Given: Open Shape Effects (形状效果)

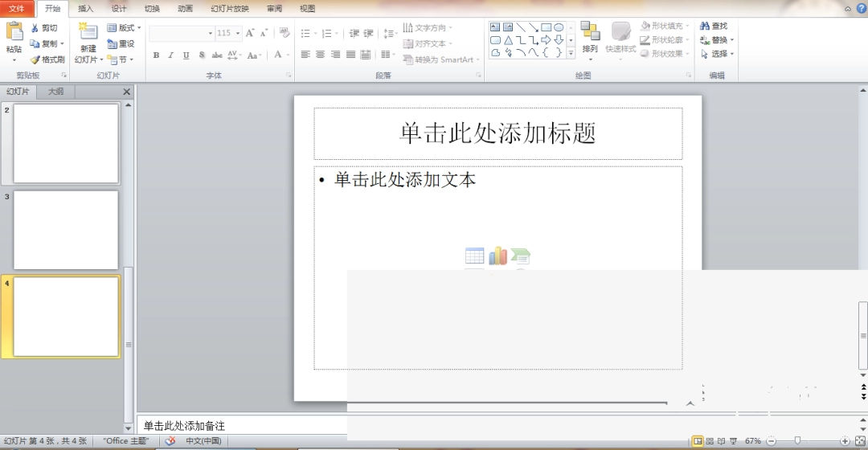Looking at the screenshot, I should pos(665,54).
